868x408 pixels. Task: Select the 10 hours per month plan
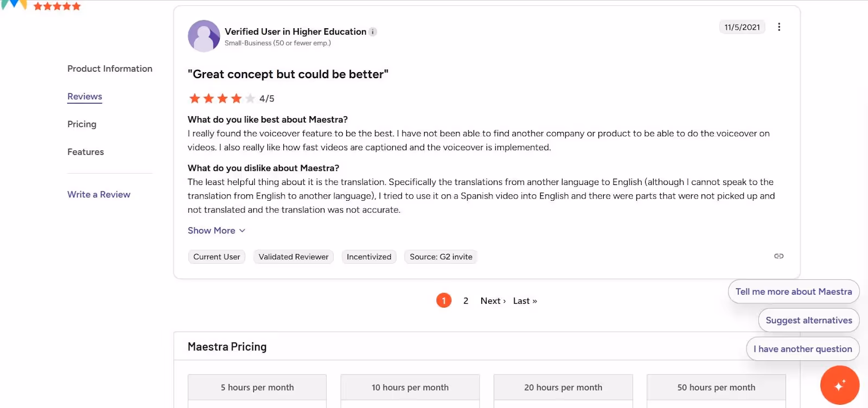pos(410,387)
